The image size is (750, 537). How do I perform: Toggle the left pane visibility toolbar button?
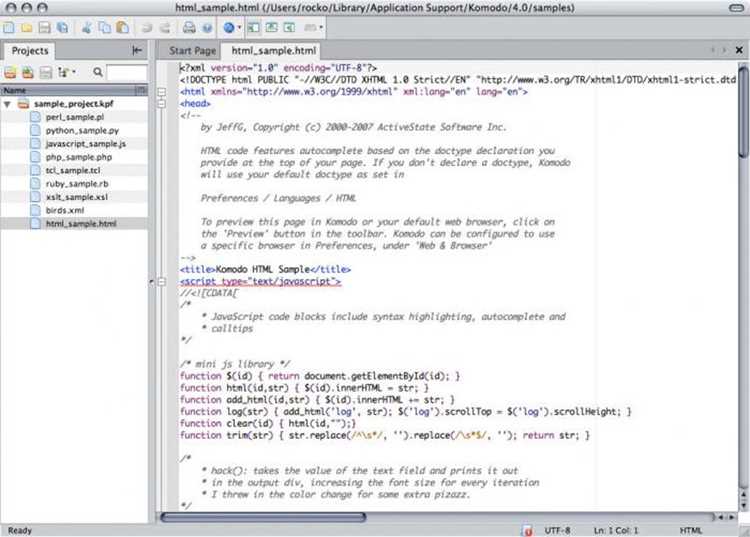(254, 28)
